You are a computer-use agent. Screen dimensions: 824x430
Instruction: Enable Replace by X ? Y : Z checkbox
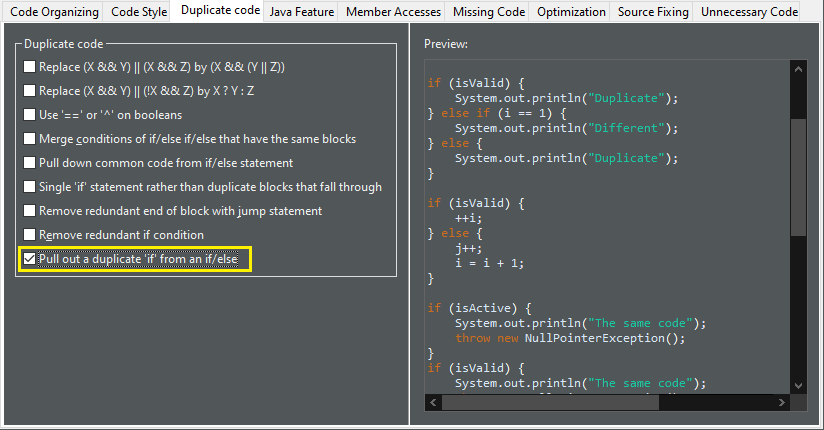(29, 90)
